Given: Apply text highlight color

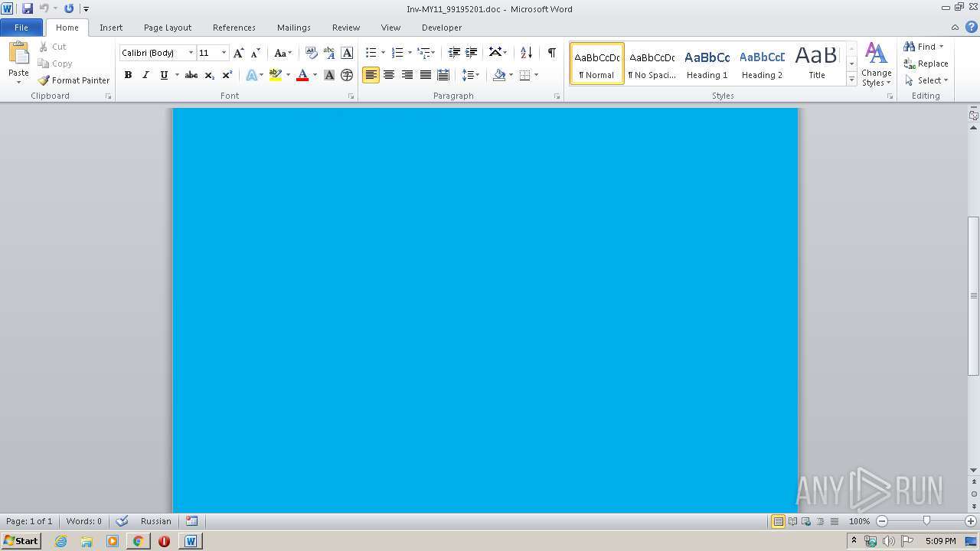Looking at the screenshot, I should point(276,75).
